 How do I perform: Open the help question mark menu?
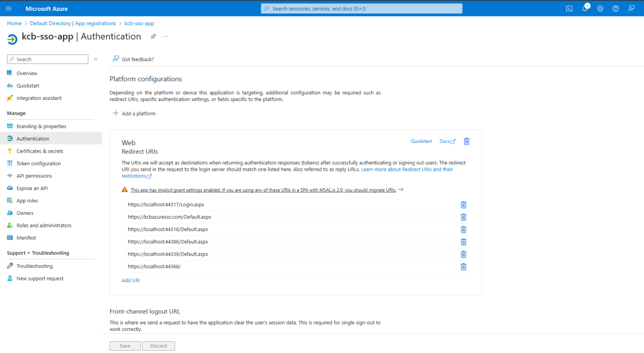(615, 9)
